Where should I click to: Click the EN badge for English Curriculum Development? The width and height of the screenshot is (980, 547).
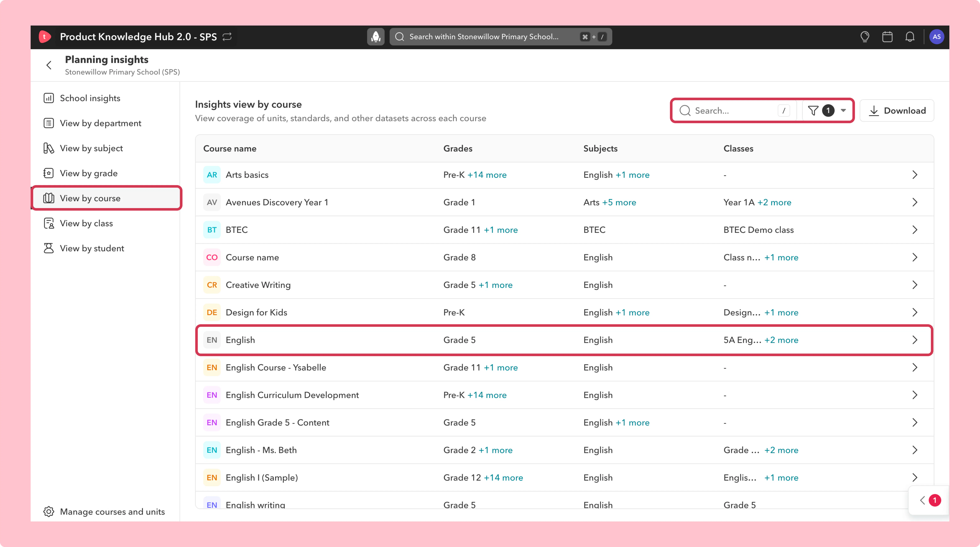[x=212, y=395]
